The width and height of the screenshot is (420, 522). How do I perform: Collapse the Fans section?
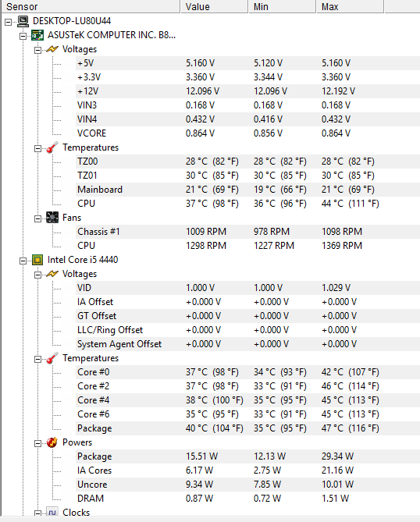(38, 218)
